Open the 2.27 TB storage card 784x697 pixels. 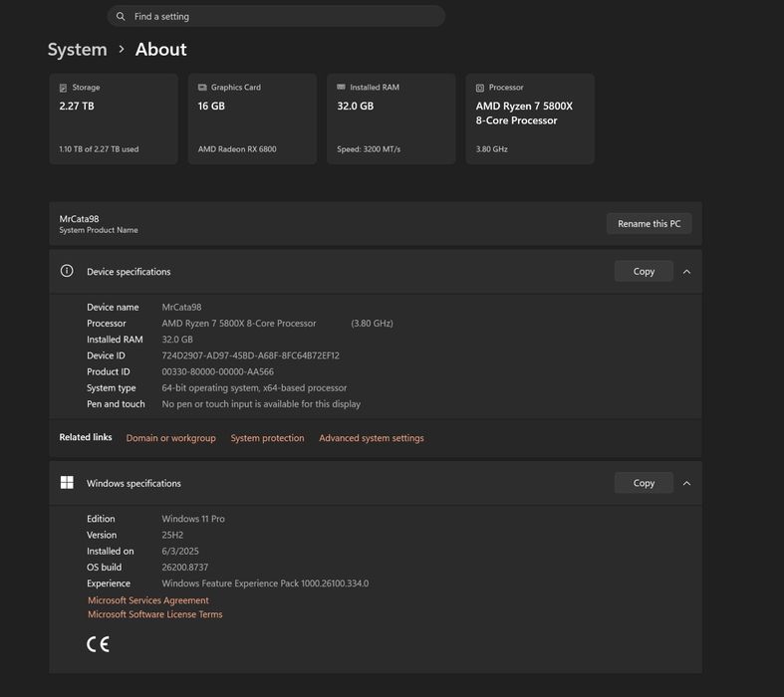click(114, 118)
